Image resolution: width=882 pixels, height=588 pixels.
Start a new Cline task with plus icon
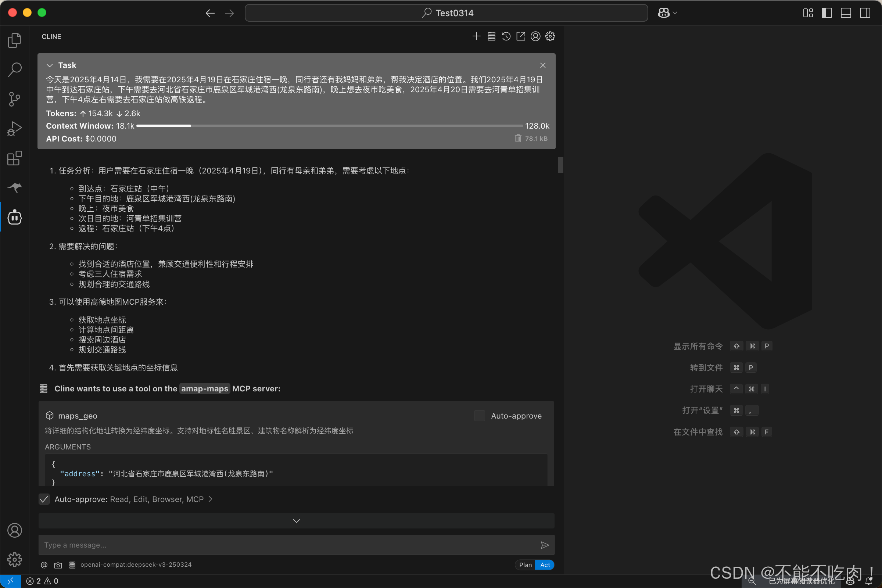point(476,36)
